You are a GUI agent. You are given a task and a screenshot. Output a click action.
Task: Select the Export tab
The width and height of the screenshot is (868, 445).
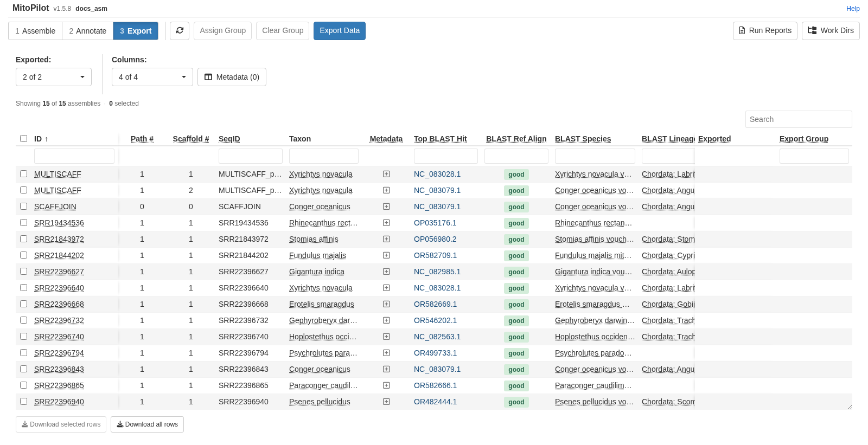(x=136, y=31)
